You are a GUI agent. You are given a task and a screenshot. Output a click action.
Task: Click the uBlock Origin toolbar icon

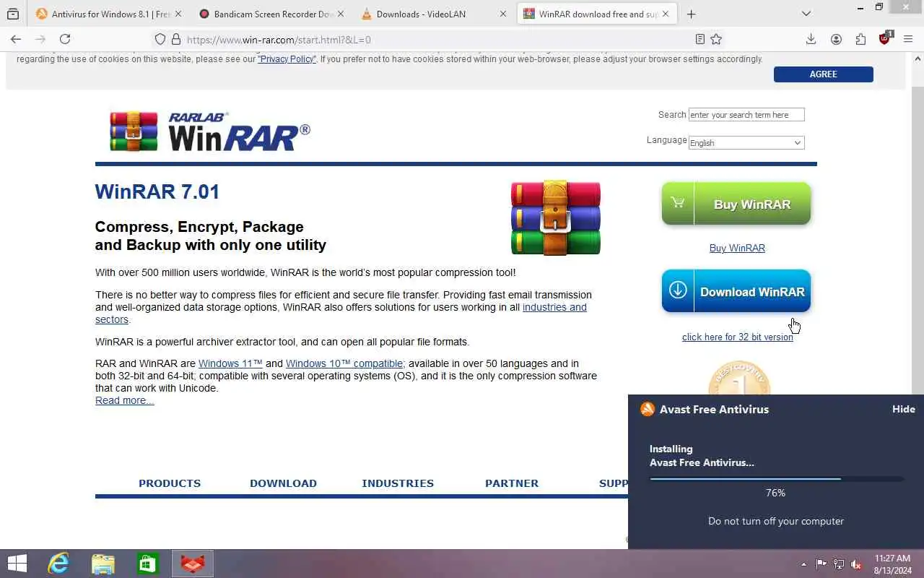click(x=885, y=39)
